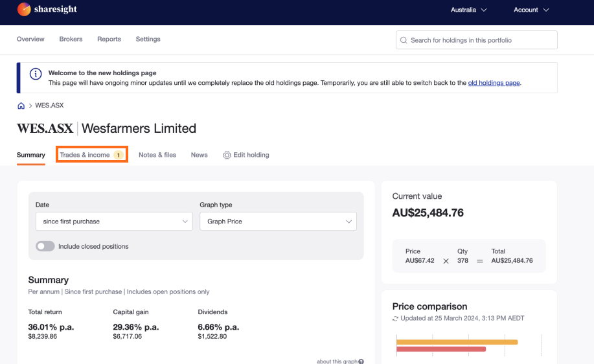Click the Capital gain 29.36% p.a. value
The image size is (594, 364).
coord(135,327)
